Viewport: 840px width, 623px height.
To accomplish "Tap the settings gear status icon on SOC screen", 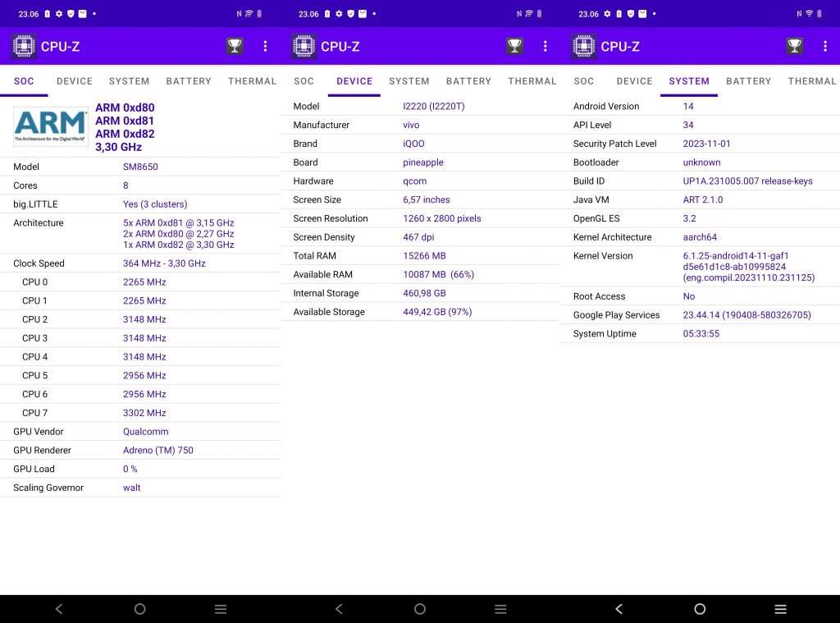I will click(59, 14).
